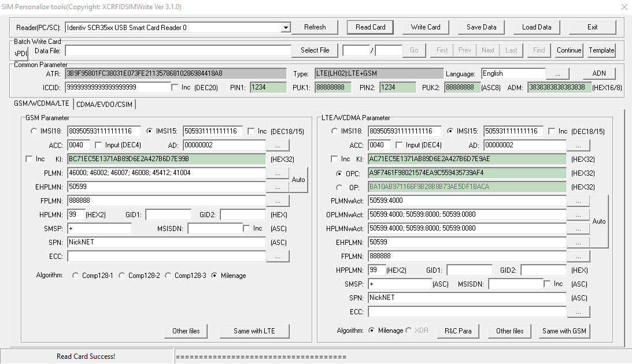Open the HPLMNwAct browse button
This screenshot has width=632, height=364.
[x=578, y=229]
